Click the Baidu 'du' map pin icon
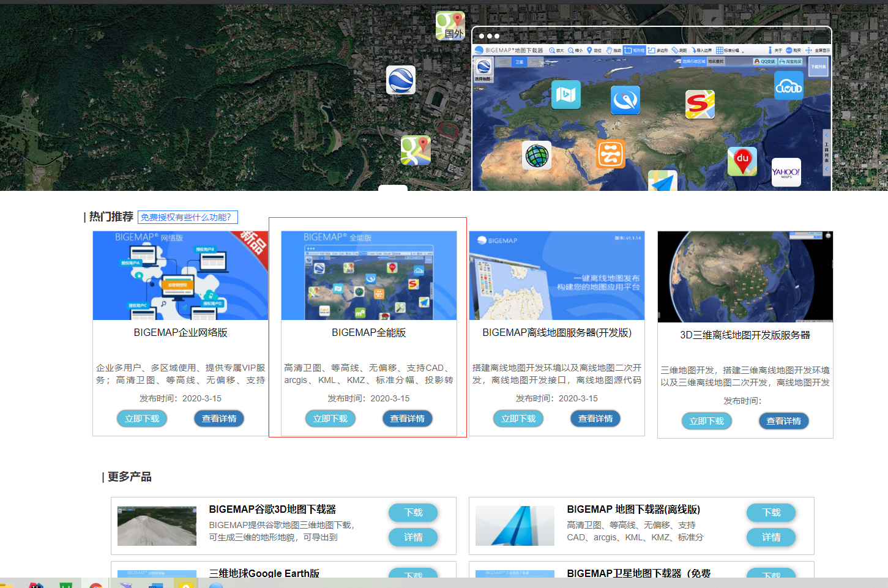This screenshot has height=588, width=888. 742,162
